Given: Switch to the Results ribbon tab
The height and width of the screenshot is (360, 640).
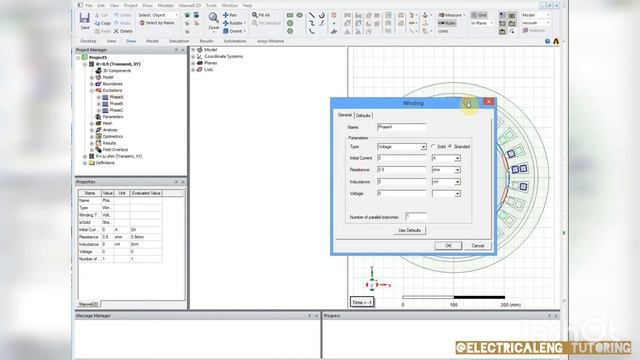Looking at the screenshot, I should pos(207,41).
